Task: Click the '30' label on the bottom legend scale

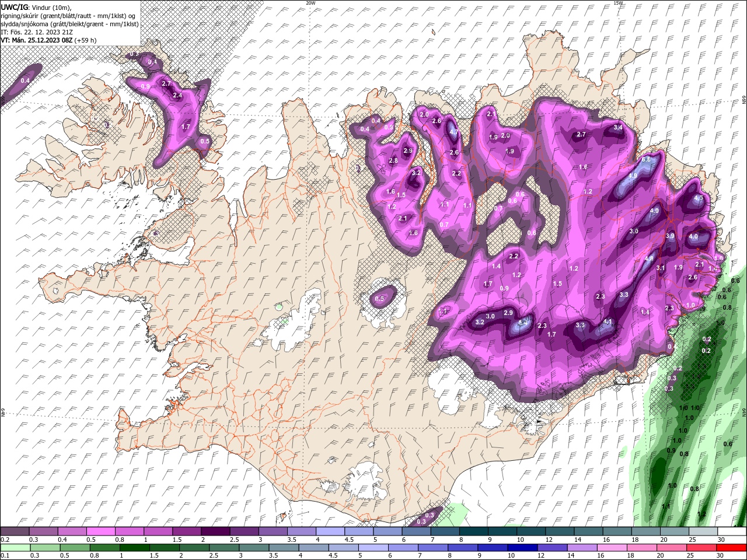Action: 721,556
